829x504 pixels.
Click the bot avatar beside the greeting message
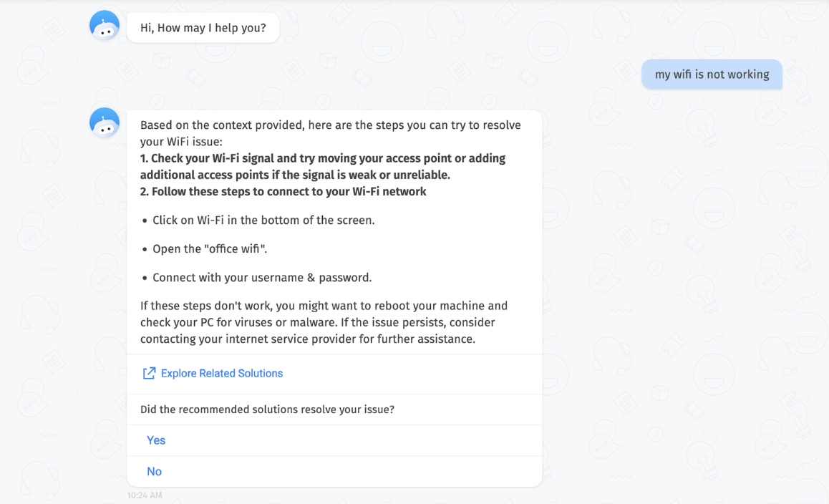tap(105, 26)
